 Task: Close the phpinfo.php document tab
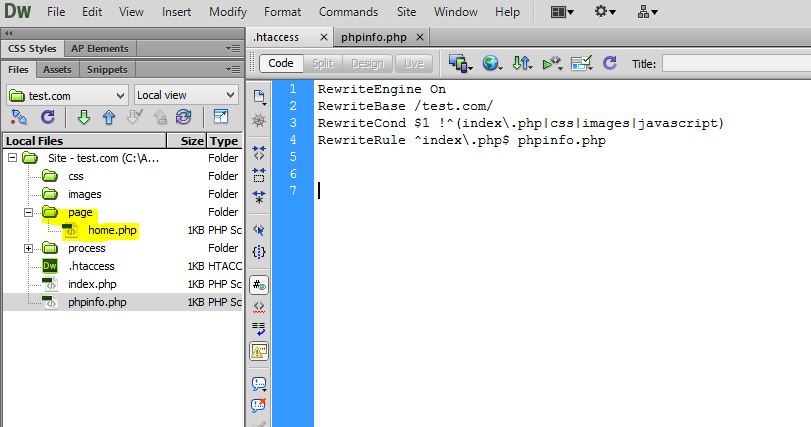coord(420,37)
